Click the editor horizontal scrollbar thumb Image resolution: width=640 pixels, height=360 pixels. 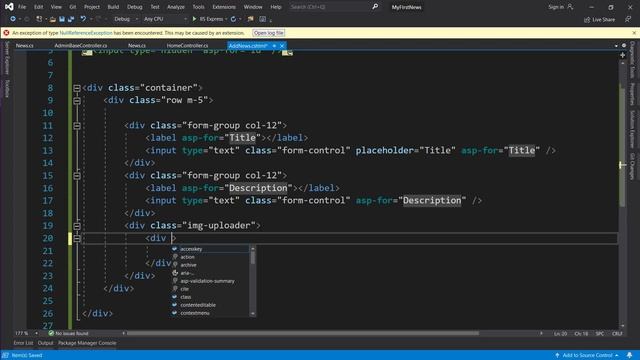point(302,333)
